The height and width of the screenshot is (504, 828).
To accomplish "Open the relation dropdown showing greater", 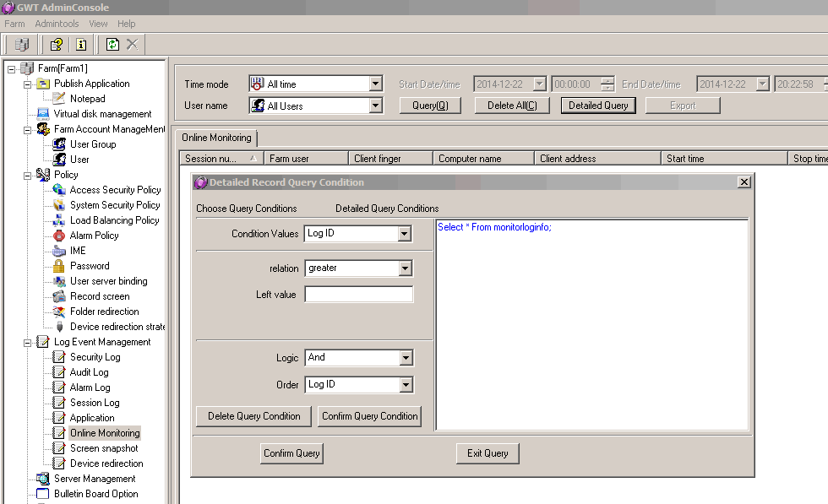I will pos(405,268).
